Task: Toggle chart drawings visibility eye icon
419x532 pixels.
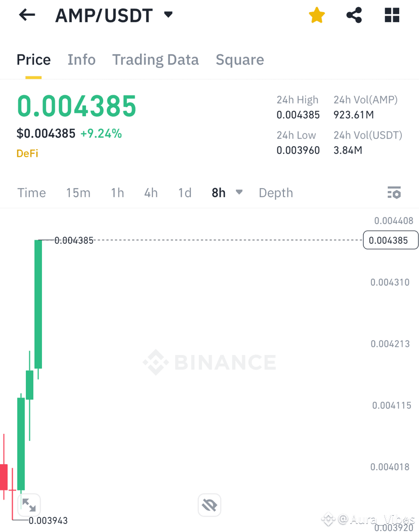Action: pyautogui.click(x=209, y=505)
